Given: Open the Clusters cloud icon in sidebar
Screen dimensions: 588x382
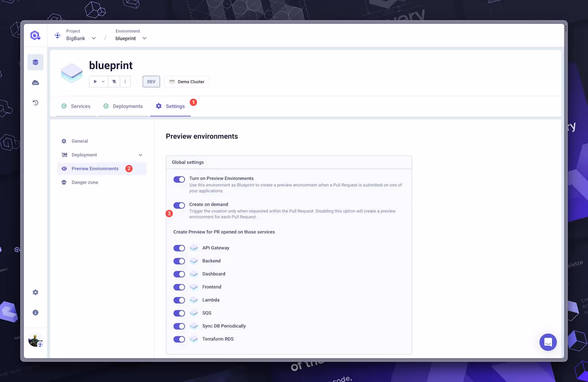Looking at the screenshot, I should point(35,82).
